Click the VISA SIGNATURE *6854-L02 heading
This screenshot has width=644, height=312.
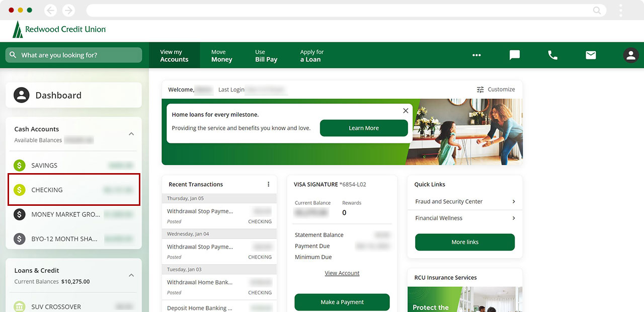pyautogui.click(x=330, y=184)
